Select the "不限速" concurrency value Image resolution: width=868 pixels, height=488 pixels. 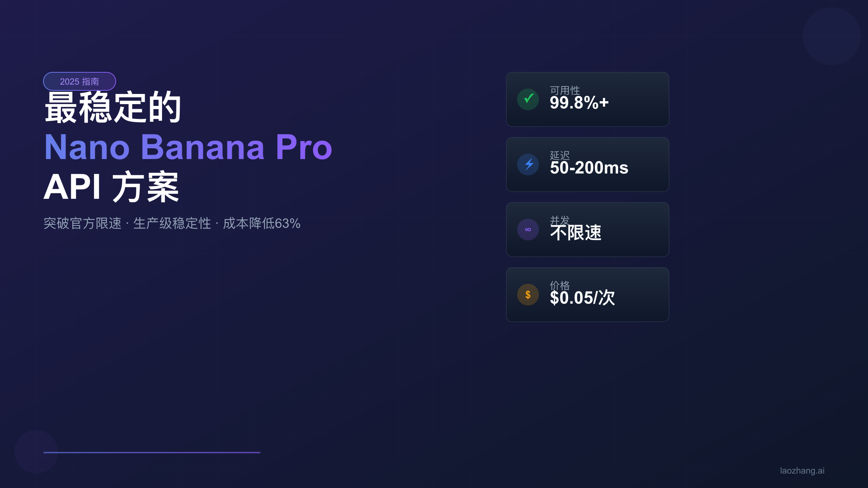(576, 233)
